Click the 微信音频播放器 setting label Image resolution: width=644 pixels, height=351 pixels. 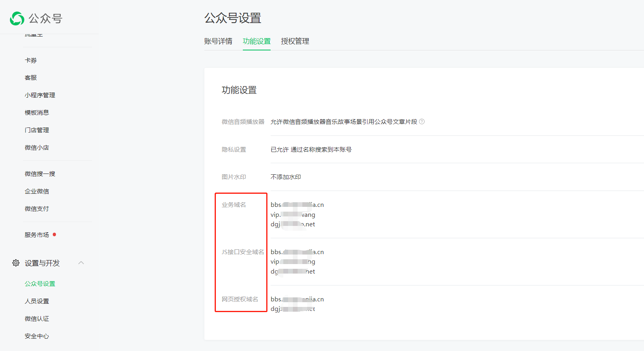[243, 122]
